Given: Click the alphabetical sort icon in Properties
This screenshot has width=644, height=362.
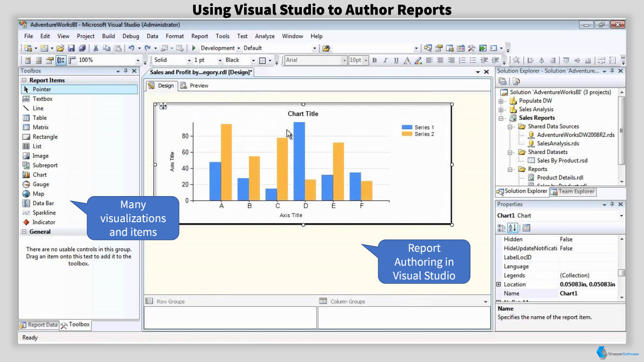Looking at the screenshot, I should (513, 228).
